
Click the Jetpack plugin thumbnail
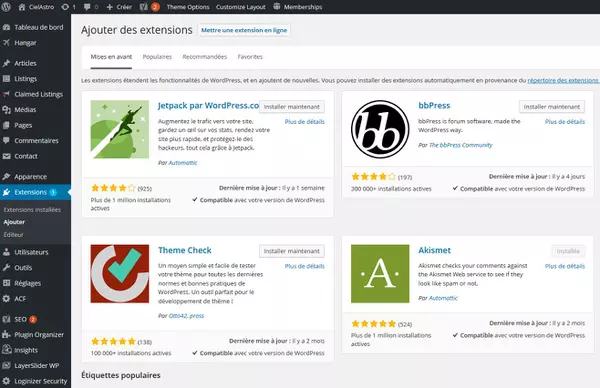click(x=120, y=129)
